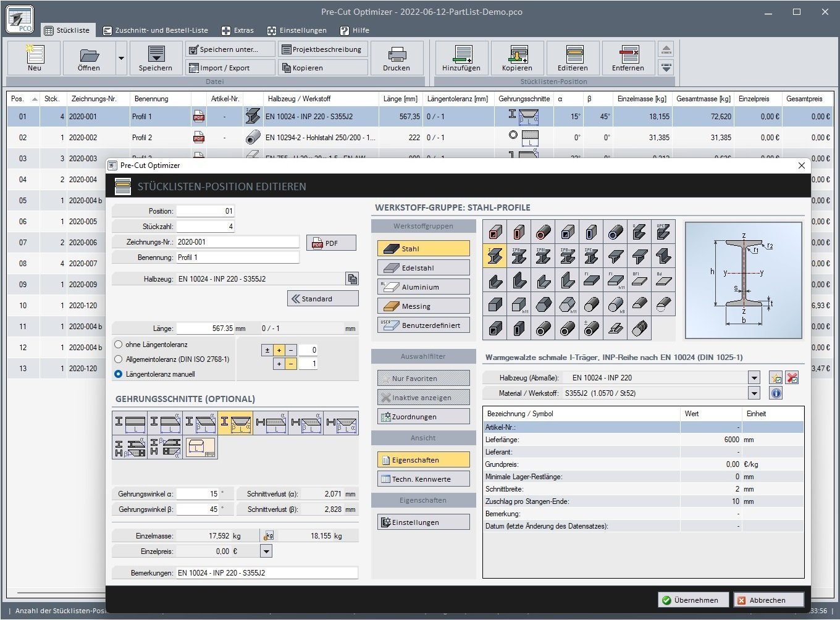
Task: Open Material / Werkstoff dropdown
Action: (x=754, y=393)
